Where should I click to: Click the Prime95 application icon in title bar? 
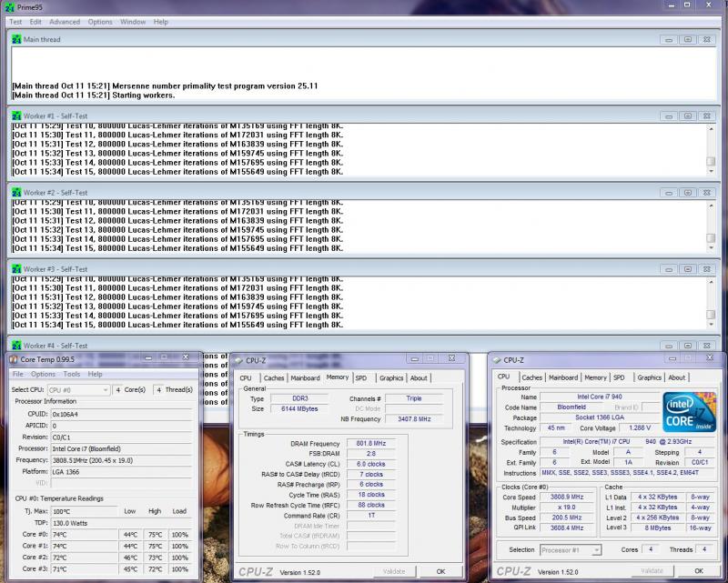pyautogui.click(x=8, y=7)
